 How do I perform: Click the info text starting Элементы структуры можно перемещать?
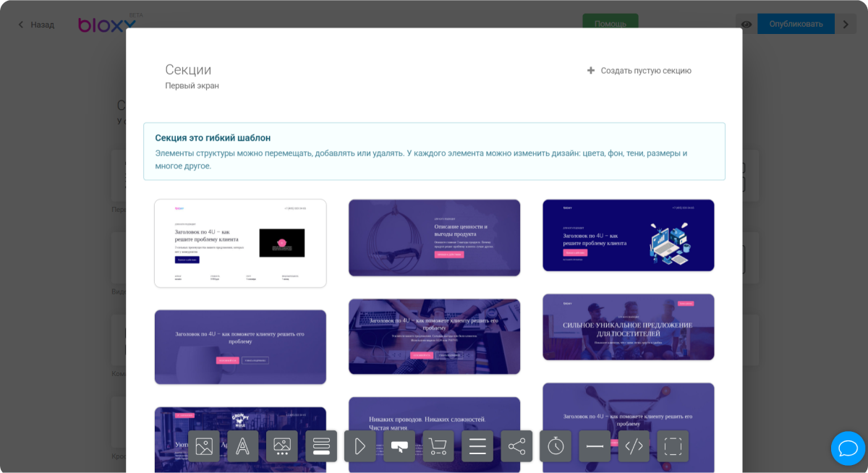click(x=421, y=159)
